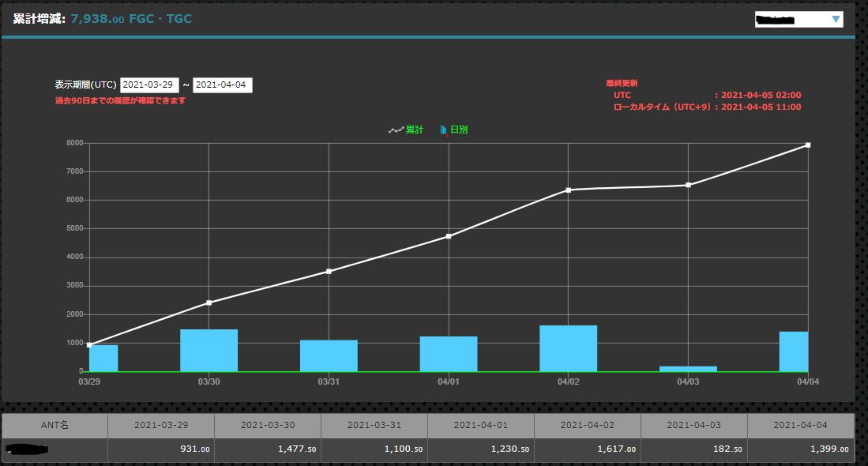Click the 日別 bar legend icon

(x=444, y=130)
